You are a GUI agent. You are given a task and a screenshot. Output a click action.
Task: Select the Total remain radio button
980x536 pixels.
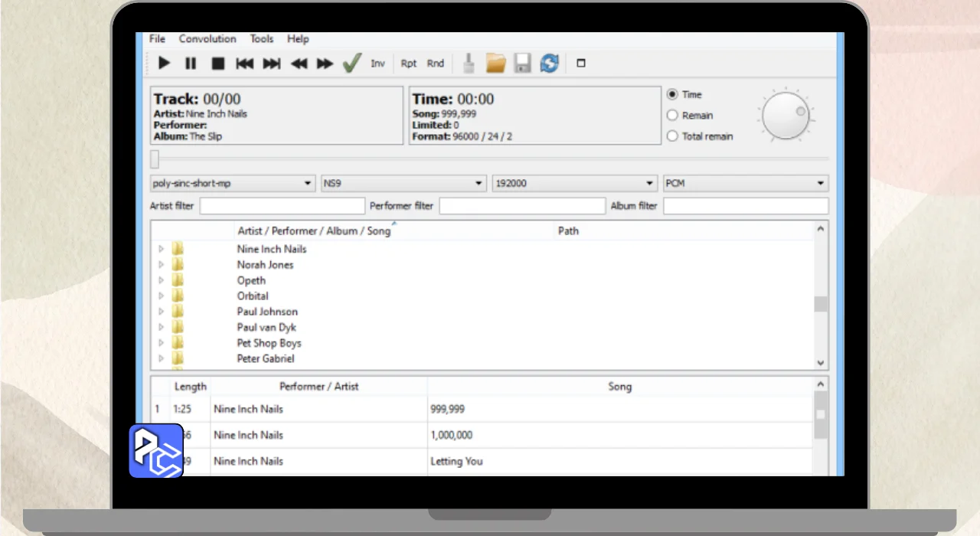pyautogui.click(x=673, y=136)
